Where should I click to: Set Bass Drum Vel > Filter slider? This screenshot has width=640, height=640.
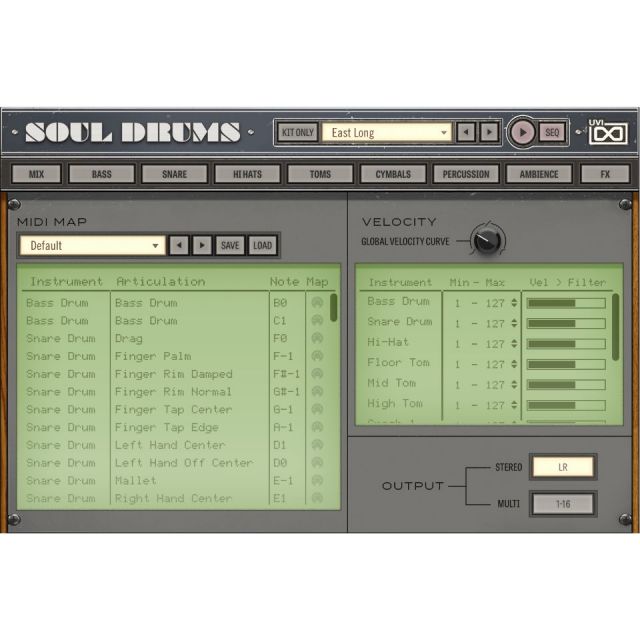pos(566,303)
